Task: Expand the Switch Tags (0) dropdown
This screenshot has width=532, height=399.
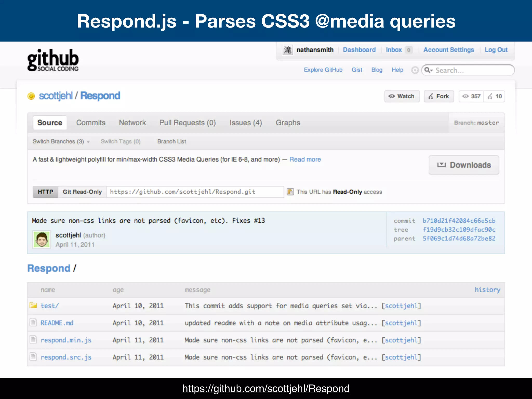Action: tap(121, 142)
